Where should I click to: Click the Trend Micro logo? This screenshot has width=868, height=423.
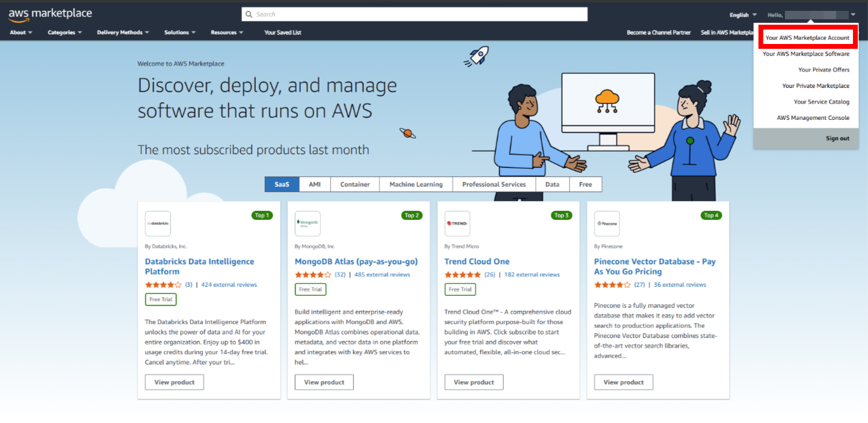point(457,224)
